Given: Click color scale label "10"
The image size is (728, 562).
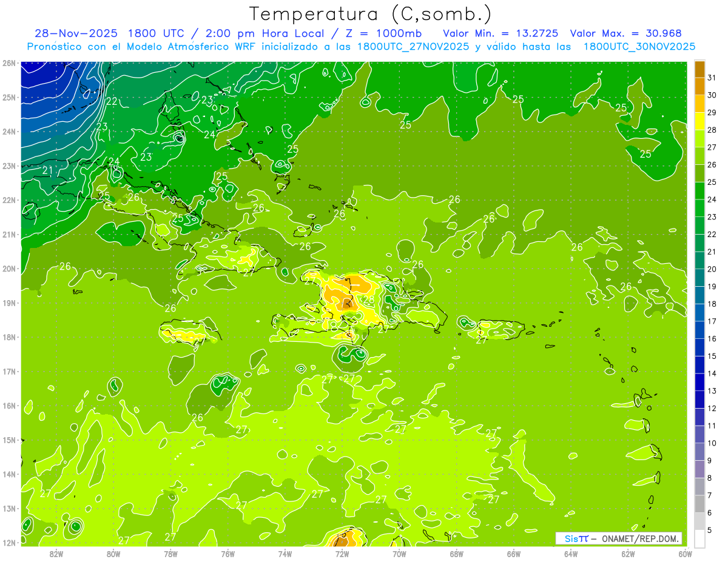Looking at the screenshot, I should click(712, 443).
